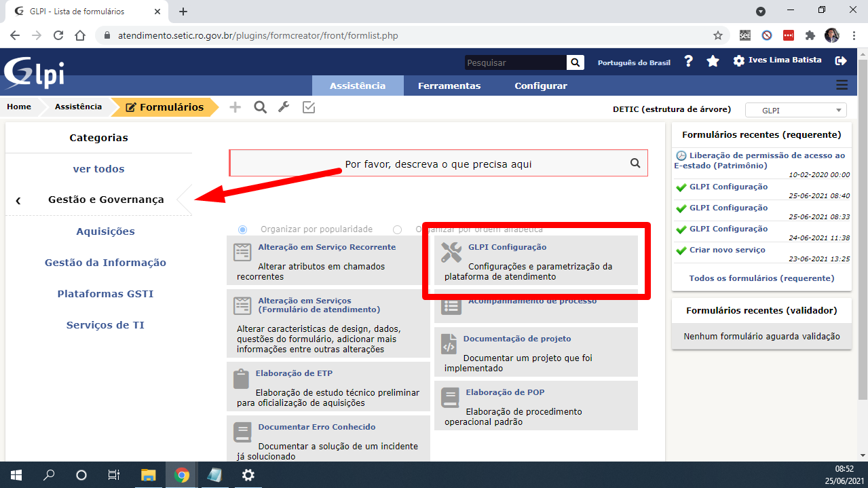Open saved searches star icon
868x488 pixels.
point(713,61)
